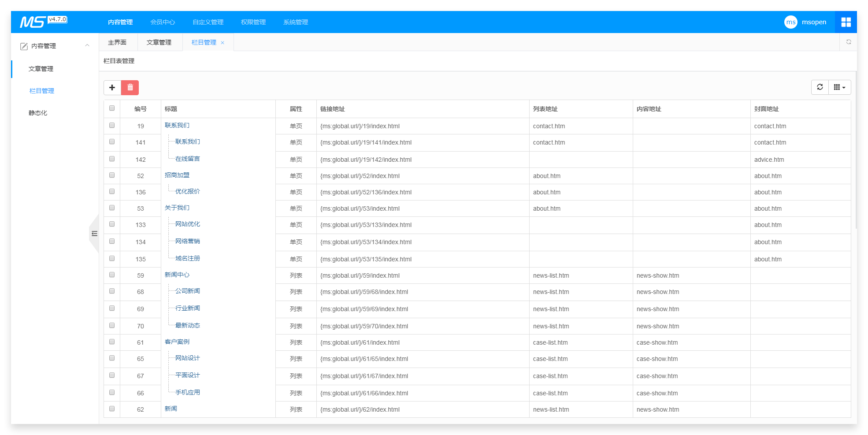This screenshot has height=435, width=868.
Task: Refresh the table with refresh icon
Action: click(820, 87)
